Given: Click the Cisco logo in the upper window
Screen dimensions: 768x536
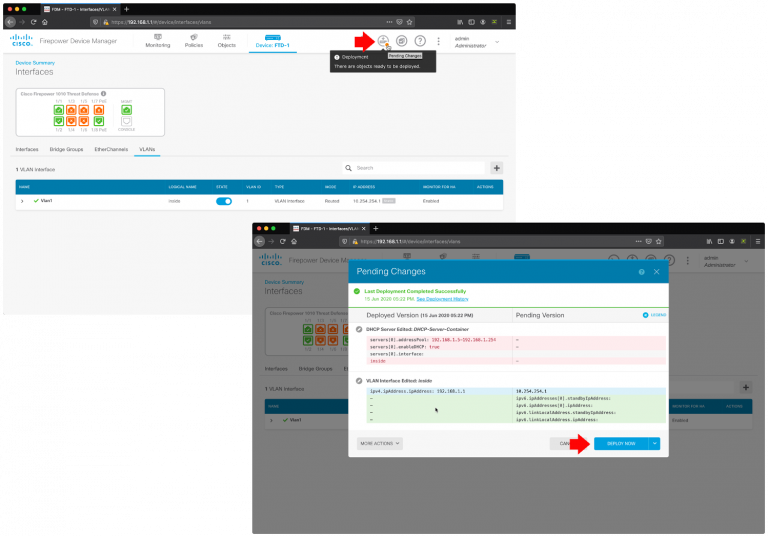Looking at the screenshot, I should pos(22,41).
